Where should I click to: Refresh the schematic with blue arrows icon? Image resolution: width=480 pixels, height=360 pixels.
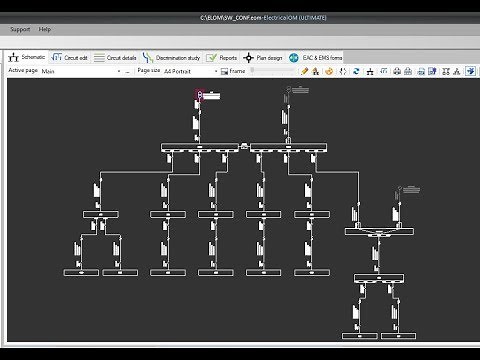[356, 71]
